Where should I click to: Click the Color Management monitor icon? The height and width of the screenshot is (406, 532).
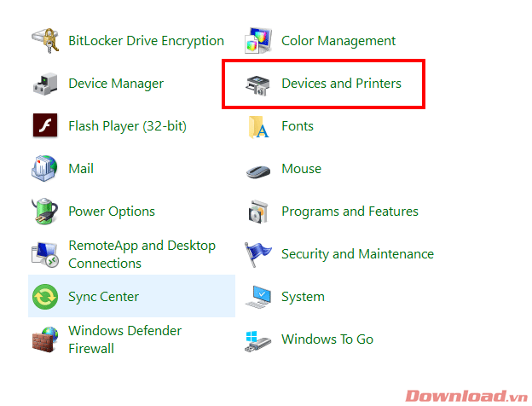pyautogui.click(x=258, y=40)
